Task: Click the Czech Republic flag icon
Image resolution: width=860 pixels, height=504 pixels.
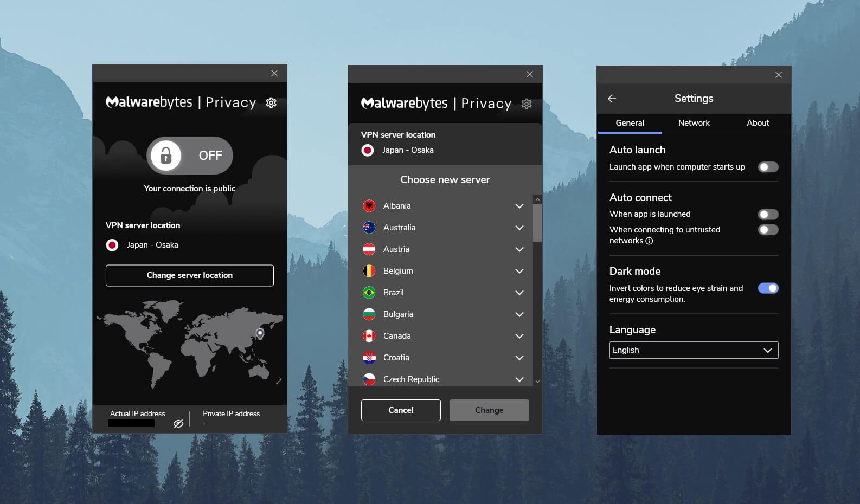Action: [369, 379]
